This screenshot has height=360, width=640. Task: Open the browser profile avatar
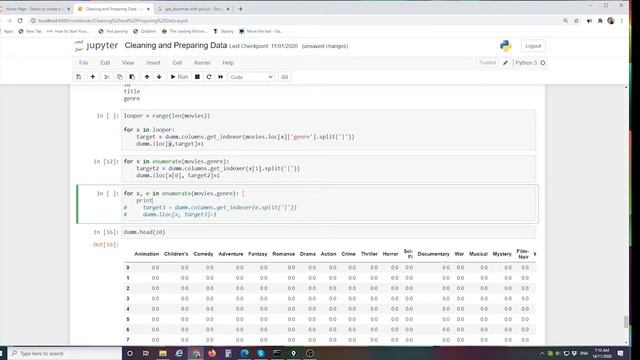(x=611, y=20)
